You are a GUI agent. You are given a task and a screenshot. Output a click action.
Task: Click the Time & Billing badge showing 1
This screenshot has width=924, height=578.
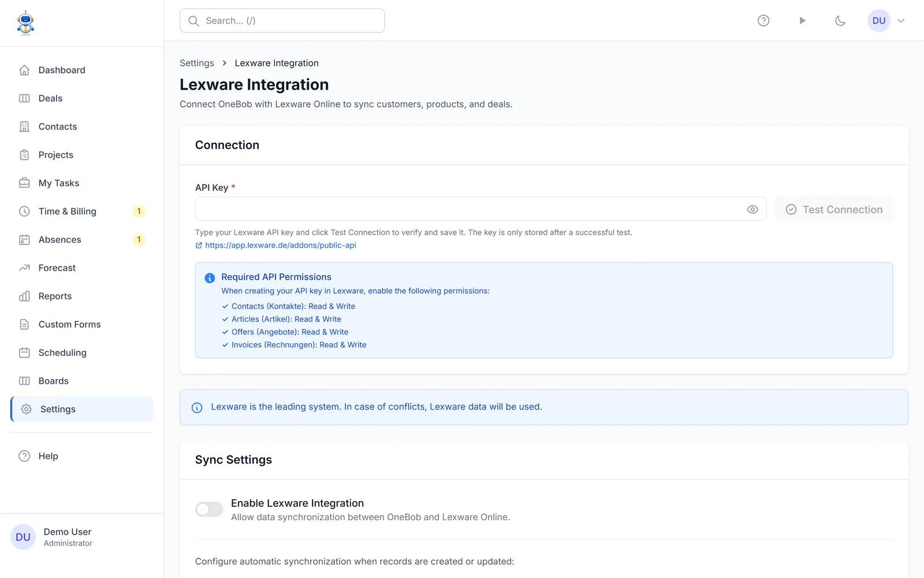tap(139, 212)
